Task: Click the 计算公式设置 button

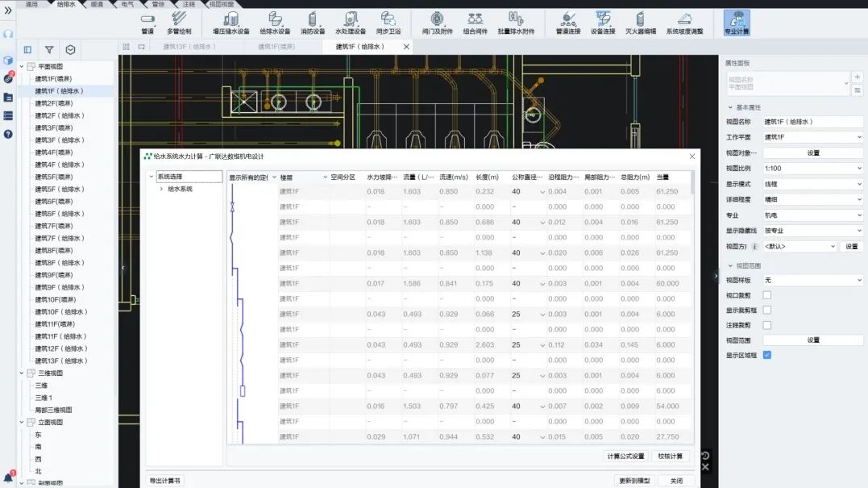Action: (625, 457)
